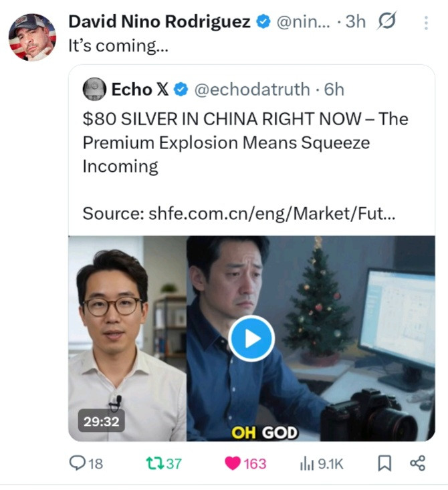448x490 pixels.
Task: Click the share icon
Action: click(418, 463)
